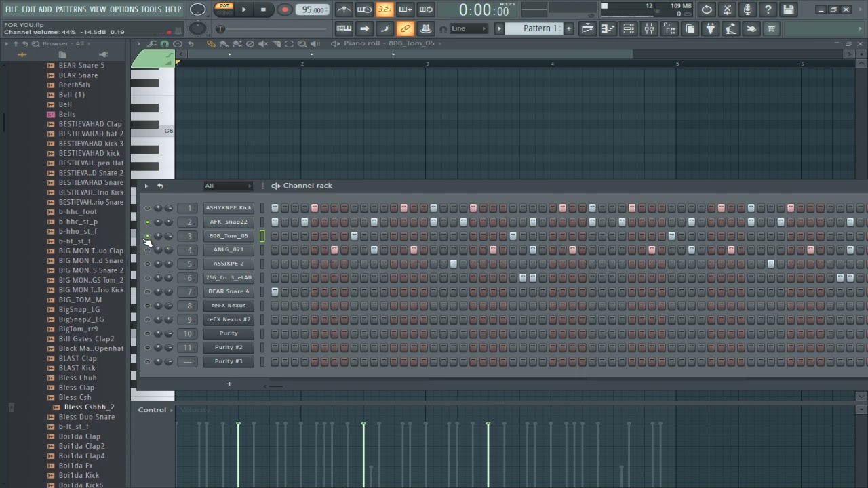Enable wait for input to start playing
868x488 pixels.
click(364, 9)
